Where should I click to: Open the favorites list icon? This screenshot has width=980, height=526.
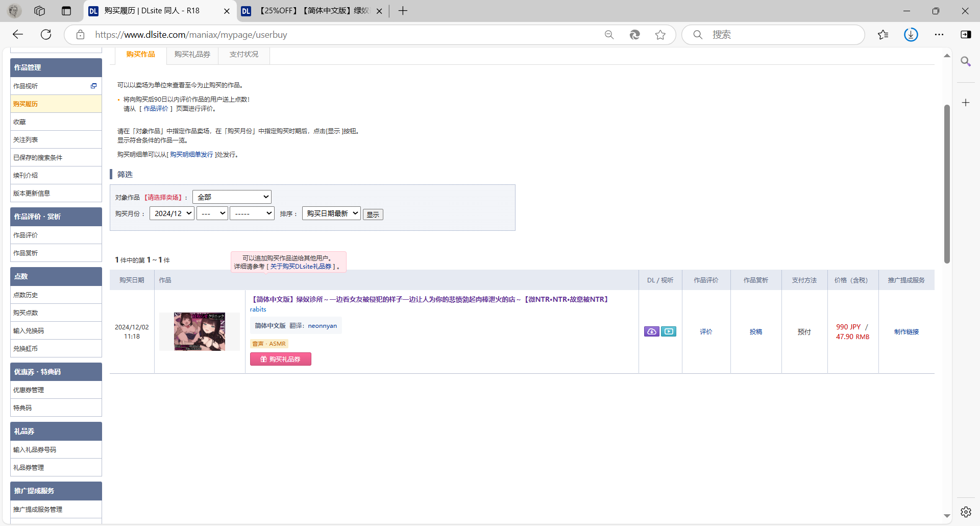883,35
